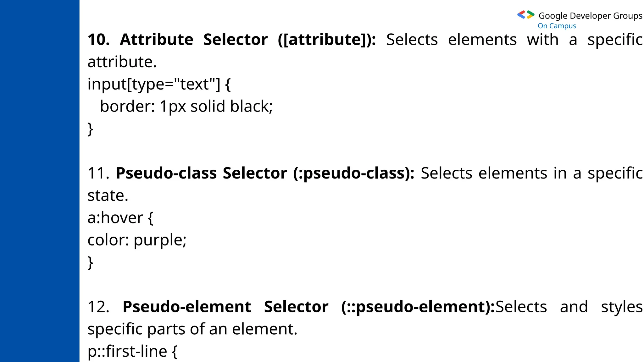Select the 'Pseudo-class Selector (:pseudo-class):' heading
This screenshot has width=644, height=362.
coord(265,173)
